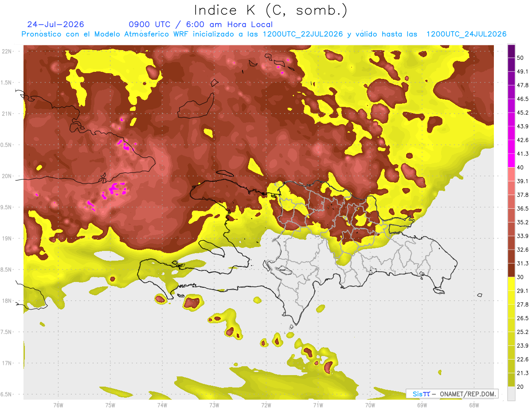Click the light gray colorbar segment below 20
Screen dimensions: 532x411
click(511, 393)
